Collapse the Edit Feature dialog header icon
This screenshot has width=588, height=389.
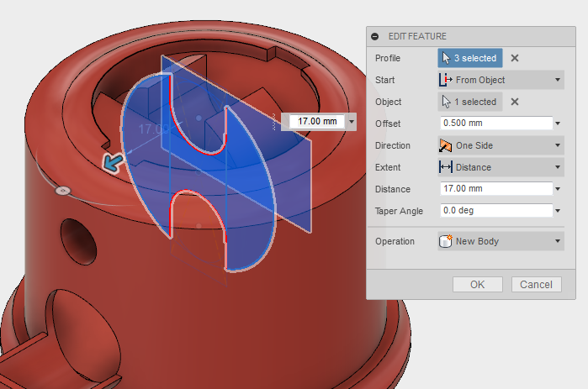point(374,36)
